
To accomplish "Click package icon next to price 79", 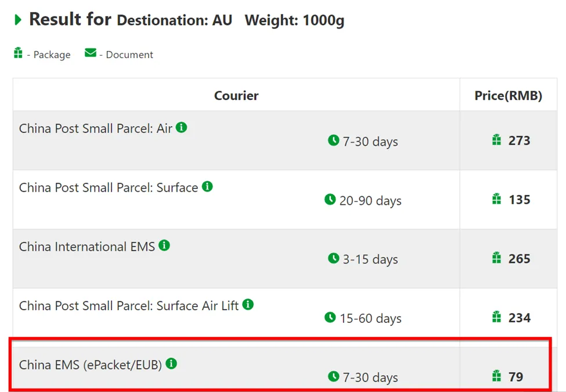I will point(497,376).
